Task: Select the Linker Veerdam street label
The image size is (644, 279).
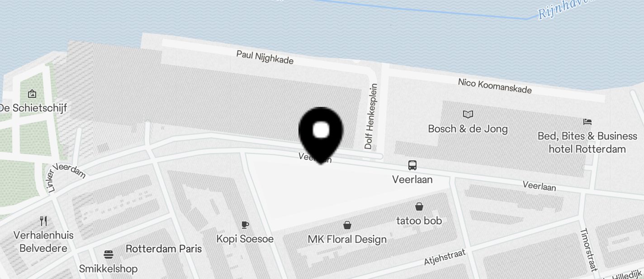Action: 66,178
